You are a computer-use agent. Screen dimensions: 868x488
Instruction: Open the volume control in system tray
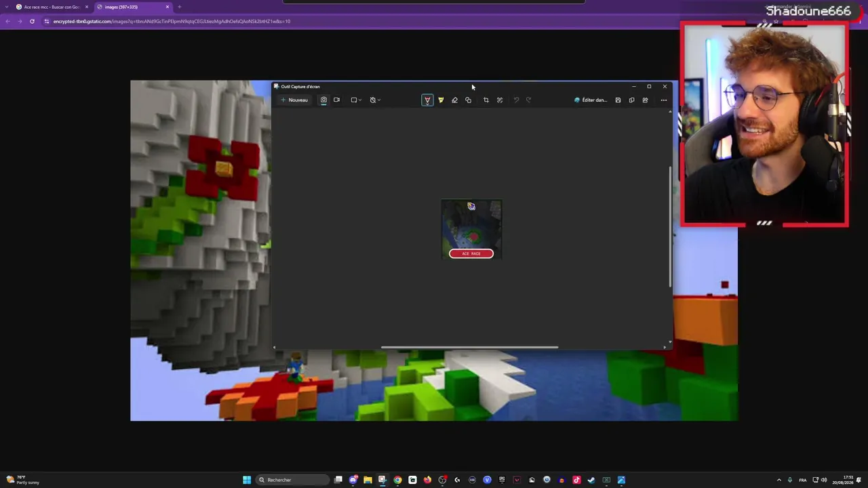[x=824, y=480]
